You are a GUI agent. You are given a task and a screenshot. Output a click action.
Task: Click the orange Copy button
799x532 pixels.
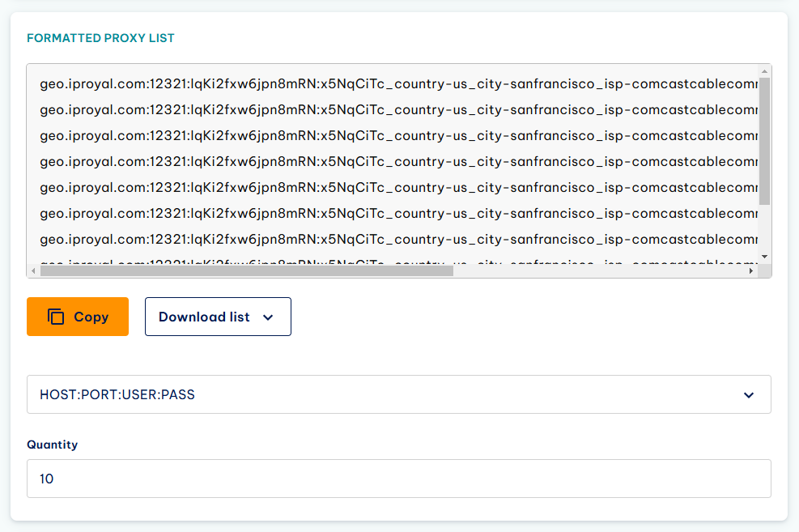point(78,317)
